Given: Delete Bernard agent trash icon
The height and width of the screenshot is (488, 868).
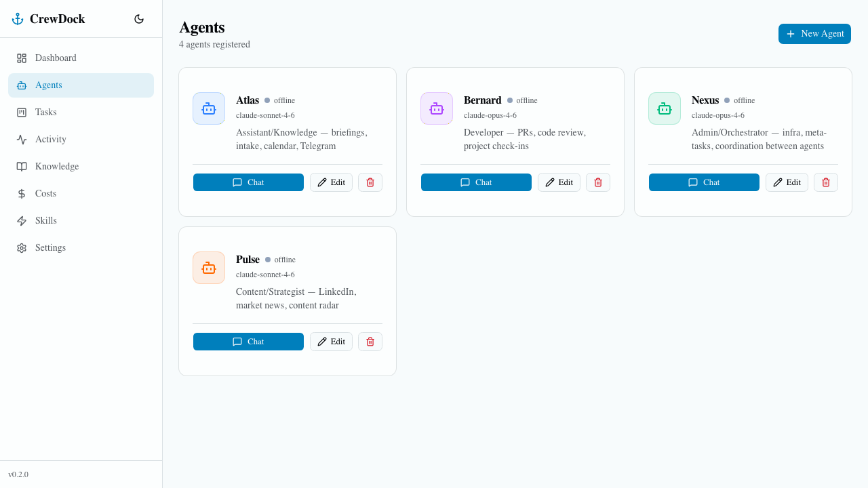Looking at the screenshot, I should [598, 182].
